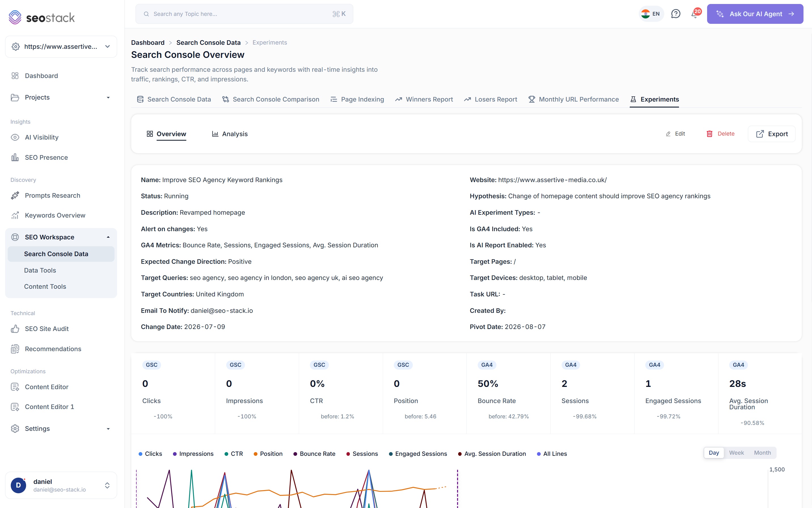Toggle Avg. Session Duration legend item
This screenshot has height=508, width=812.
(x=492, y=454)
